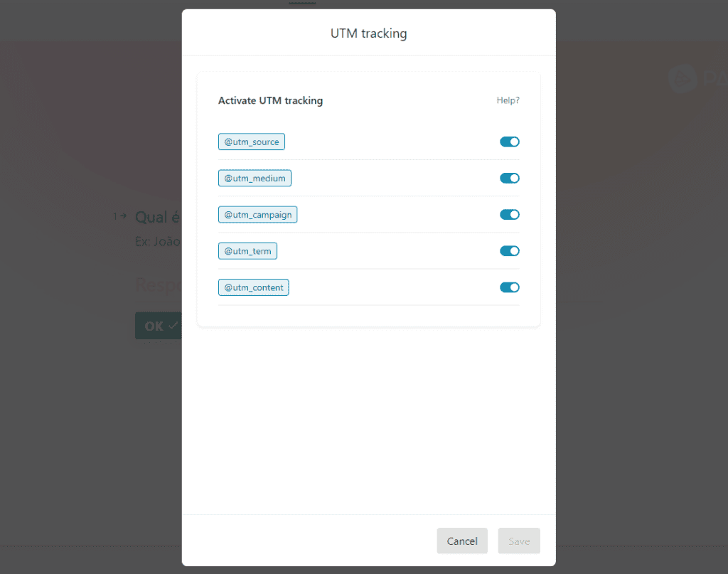Switch off @utm_campaign tracking toggle
Image resolution: width=728 pixels, height=574 pixels.
(x=509, y=214)
